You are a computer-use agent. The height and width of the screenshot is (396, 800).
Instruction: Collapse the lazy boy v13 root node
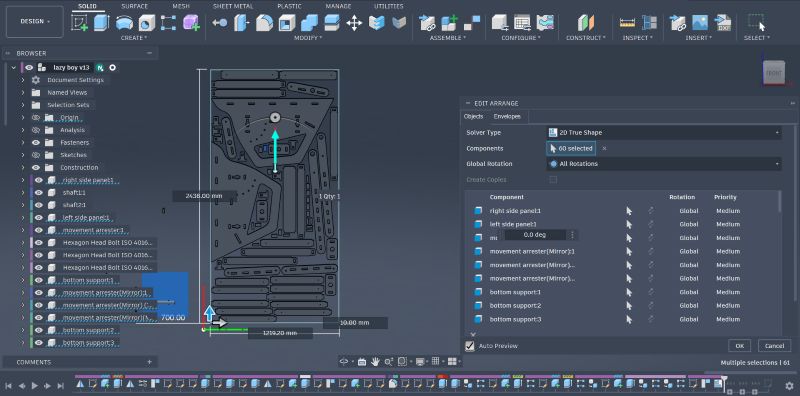[13, 67]
